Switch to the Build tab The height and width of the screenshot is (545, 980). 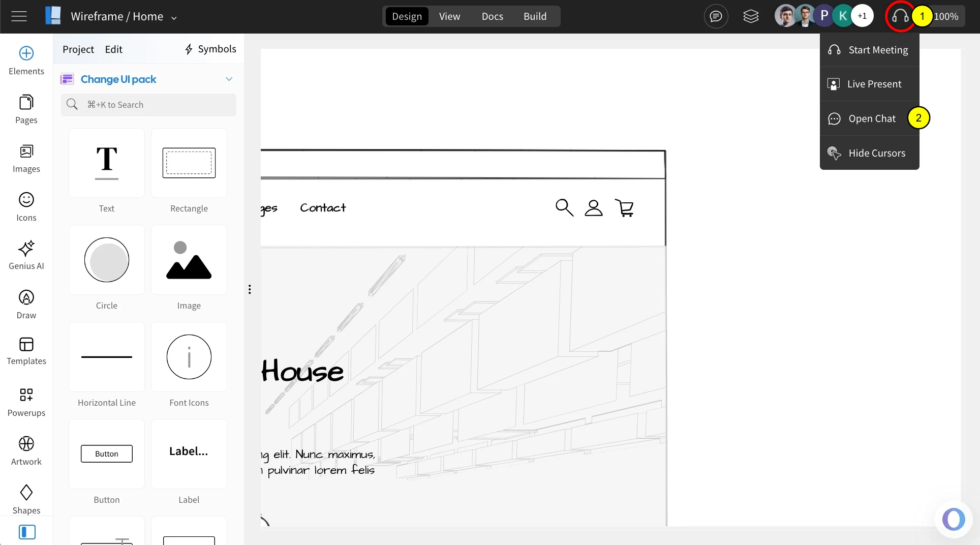click(535, 16)
